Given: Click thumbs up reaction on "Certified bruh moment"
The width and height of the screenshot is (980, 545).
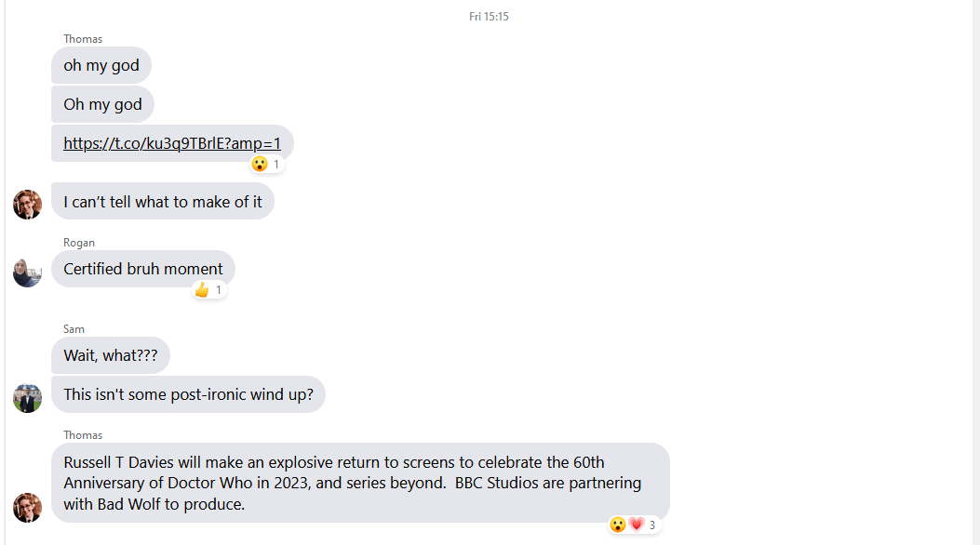Looking at the screenshot, I should pyautogui.click(x=202, y=290).
